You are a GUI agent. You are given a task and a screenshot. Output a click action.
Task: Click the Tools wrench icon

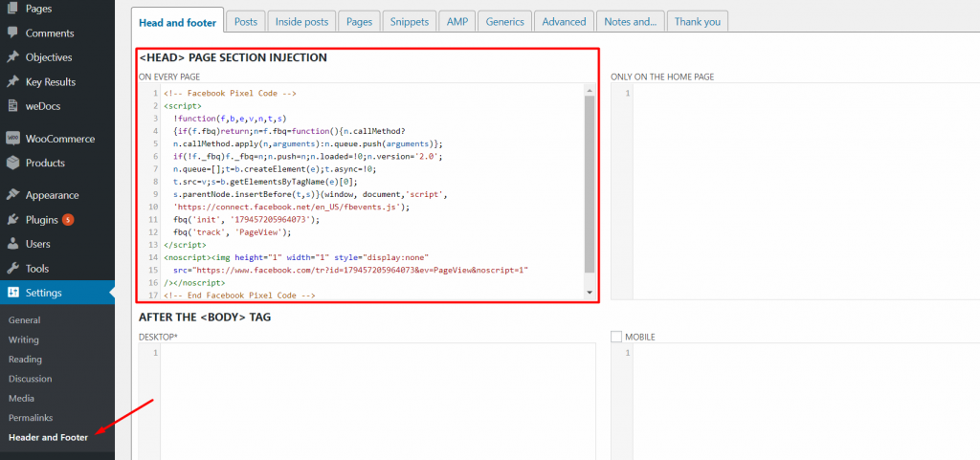coord(12,269)
